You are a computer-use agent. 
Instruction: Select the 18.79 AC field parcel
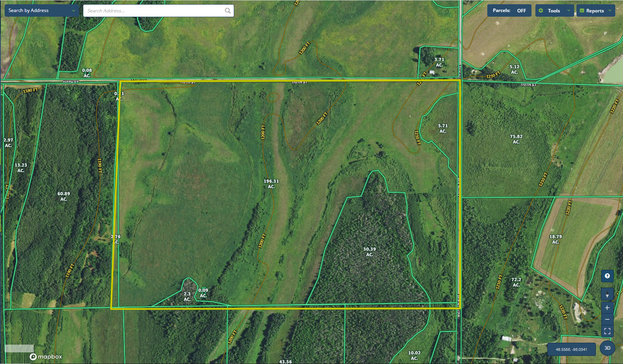pyautogui.click(x=555, y=239)
